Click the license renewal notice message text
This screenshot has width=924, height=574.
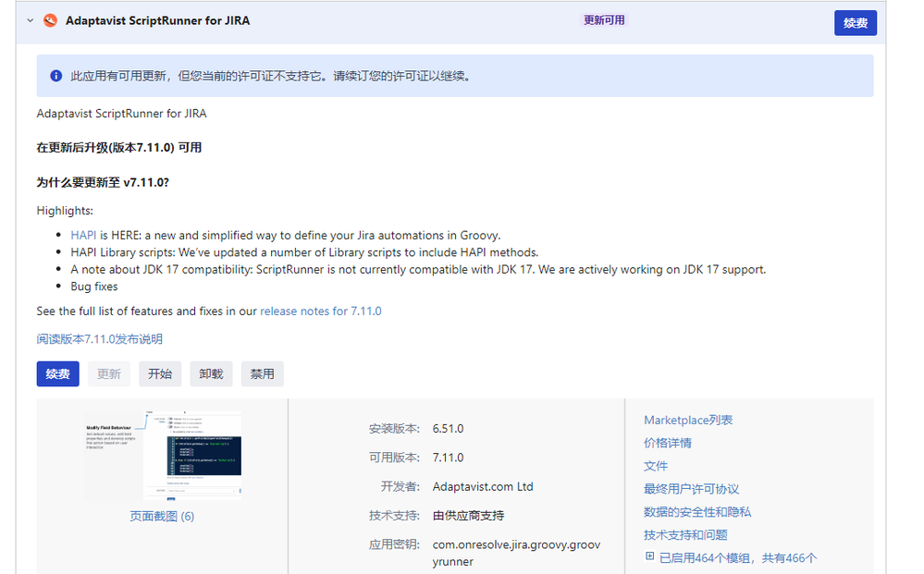[x=272, y=76]
